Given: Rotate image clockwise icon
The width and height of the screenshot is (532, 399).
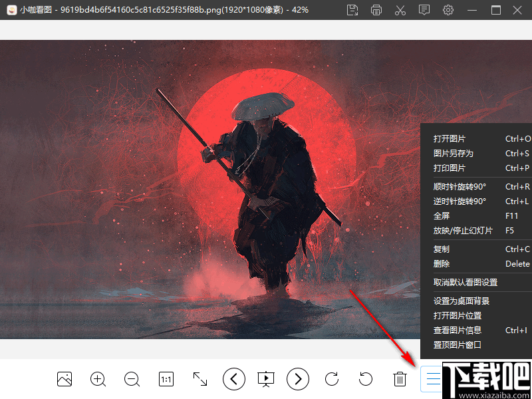Looking at the screenshot, I should pyautogui.click(x=332, y=378).
